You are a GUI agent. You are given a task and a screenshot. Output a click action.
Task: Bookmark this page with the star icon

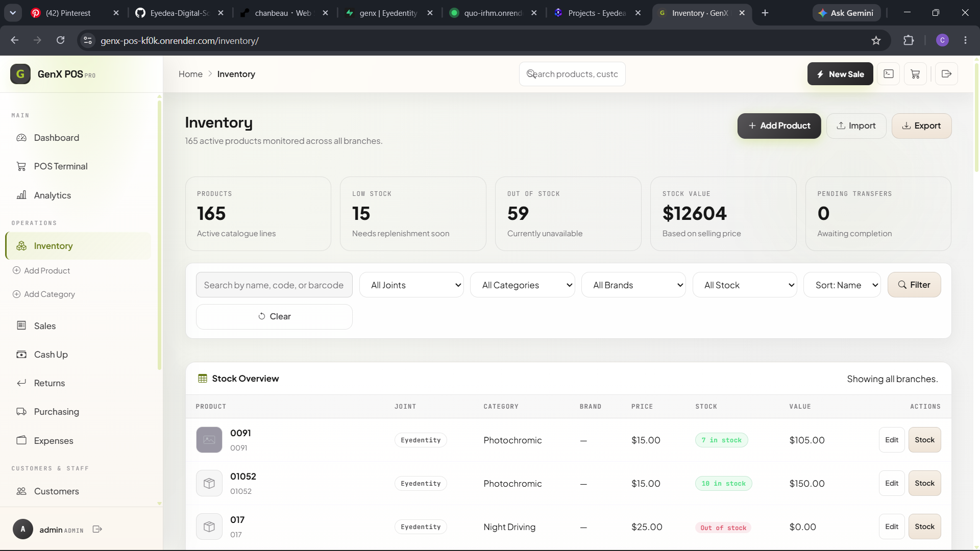point(876,40)
